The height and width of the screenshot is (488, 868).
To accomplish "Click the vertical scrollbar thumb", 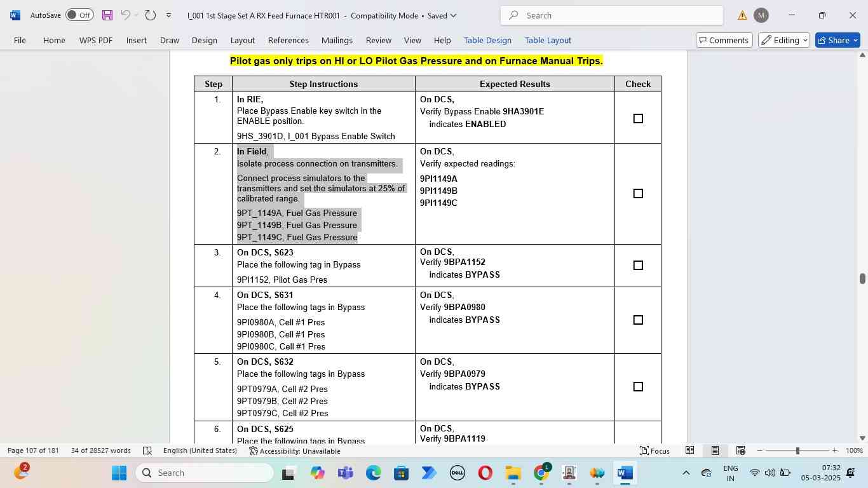I will click(862, 278).
